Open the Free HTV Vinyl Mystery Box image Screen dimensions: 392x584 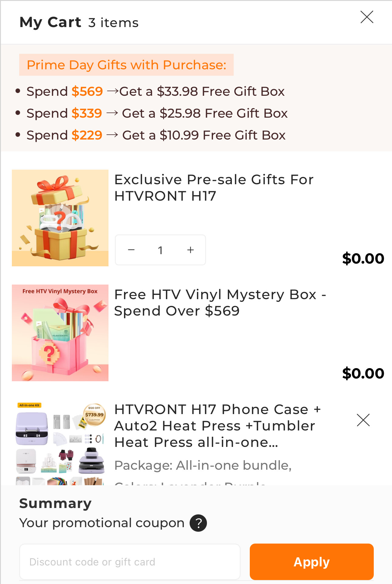click(x=60, y=333)
